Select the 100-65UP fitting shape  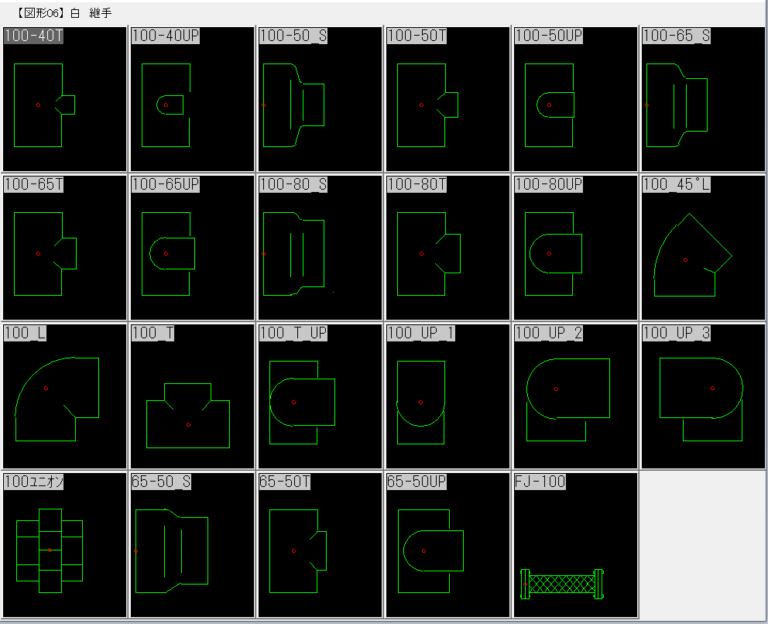click(192, 248)
